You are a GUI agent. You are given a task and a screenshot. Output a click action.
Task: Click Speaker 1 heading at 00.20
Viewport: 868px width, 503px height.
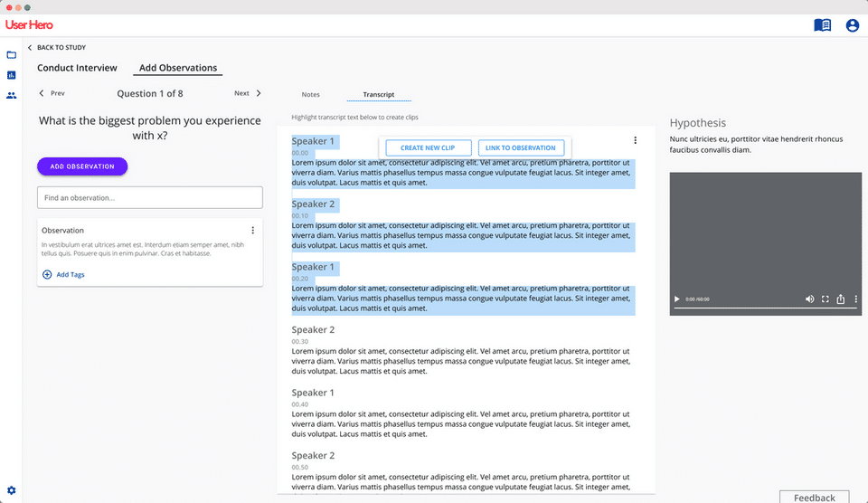pos(313,267)
